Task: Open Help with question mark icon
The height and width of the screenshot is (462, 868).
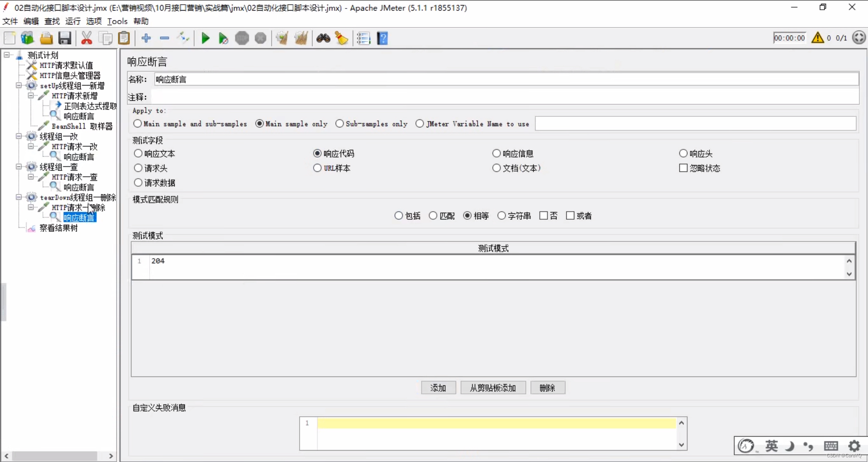Action: click(x=382, y=38)
